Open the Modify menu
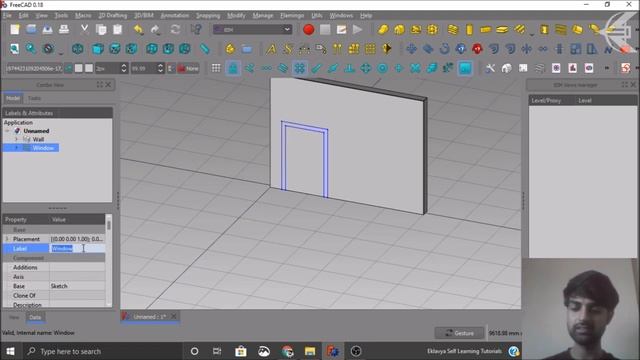This screenshot has height=360, width=640. click(x=236, y=16)
